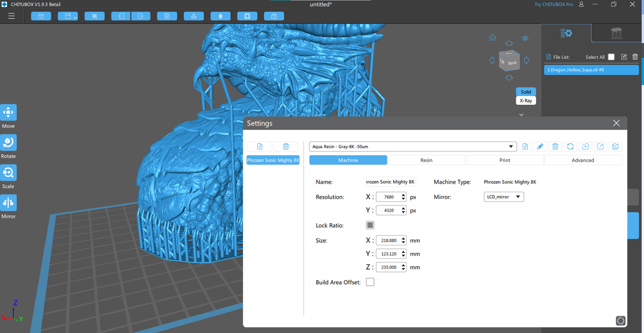Export all profiles icon
This screenshot has width=644, height=333.
(x=616, y=147)
